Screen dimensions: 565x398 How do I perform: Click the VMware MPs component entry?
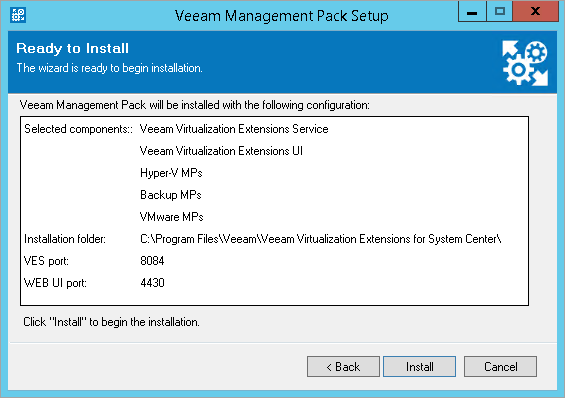(172, 217)
